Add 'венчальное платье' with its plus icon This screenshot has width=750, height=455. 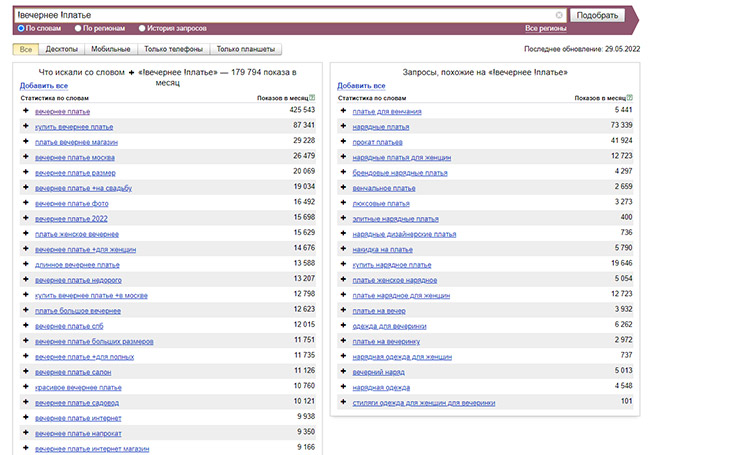(343, 187)
